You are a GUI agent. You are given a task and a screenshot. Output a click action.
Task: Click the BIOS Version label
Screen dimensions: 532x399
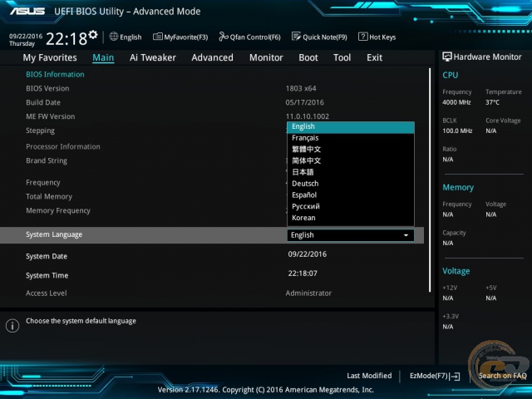point(47,89)
